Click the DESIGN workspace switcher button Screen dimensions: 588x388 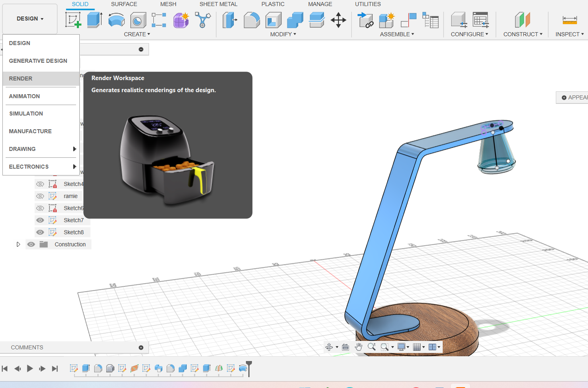30,19
